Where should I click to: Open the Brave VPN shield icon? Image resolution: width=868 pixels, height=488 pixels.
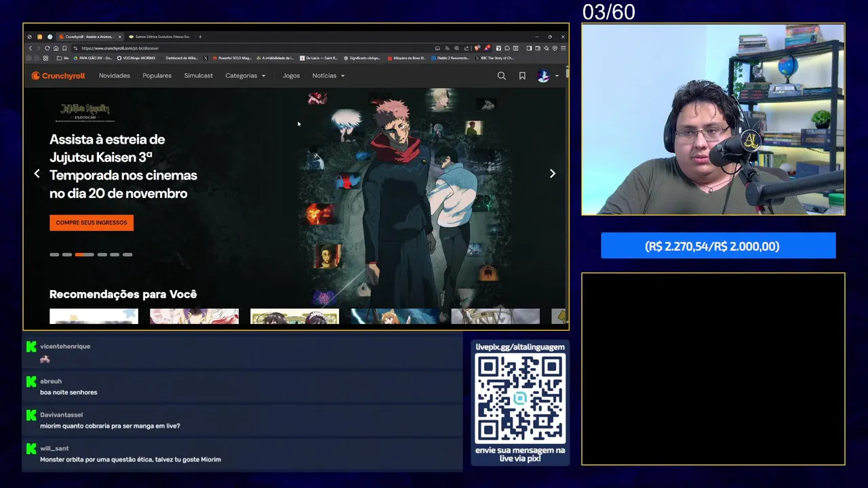(x=555, y=48)
